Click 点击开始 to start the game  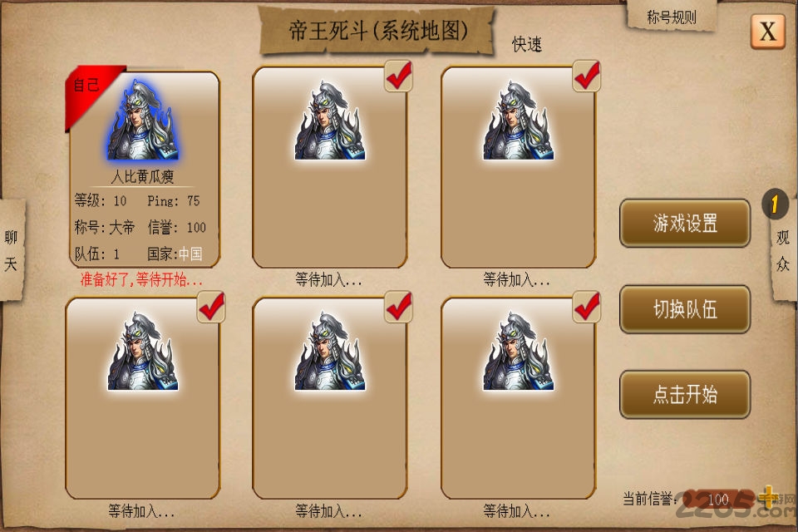[x=685, y=395]
